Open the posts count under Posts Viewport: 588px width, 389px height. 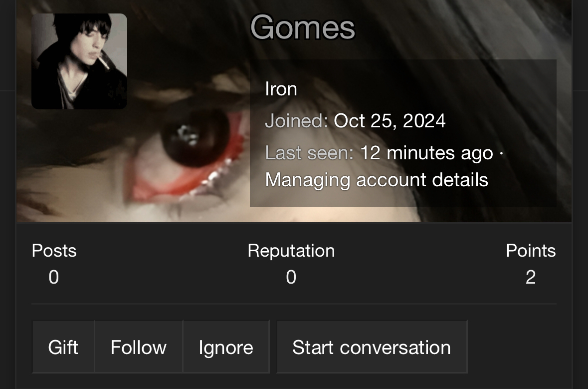click(x=54, y=277)
